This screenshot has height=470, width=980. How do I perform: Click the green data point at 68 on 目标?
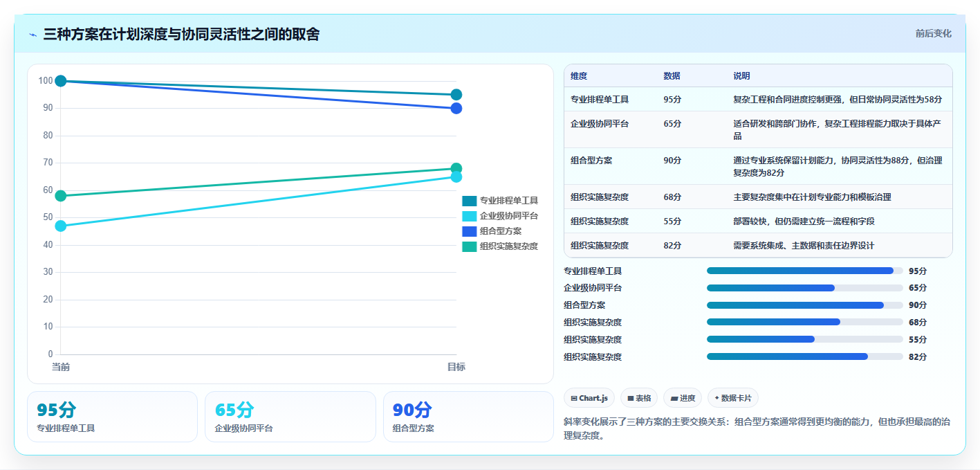click(x=456, y=168)
